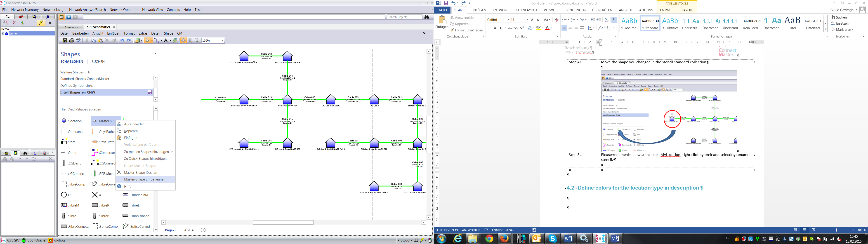
Task: Click the blue back arrow in ConnectMaster
Action: point(69,17)
